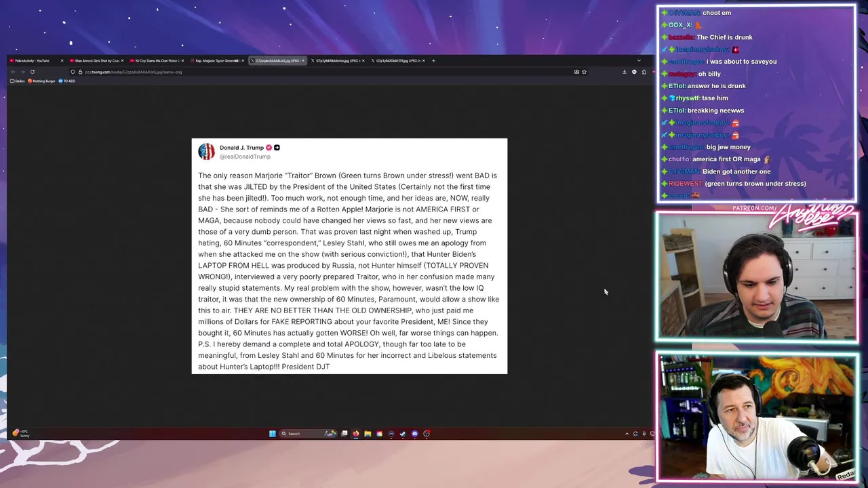868x488 pixels.
Task: Open the Windows Start menu
Action: tap(273, 434)
